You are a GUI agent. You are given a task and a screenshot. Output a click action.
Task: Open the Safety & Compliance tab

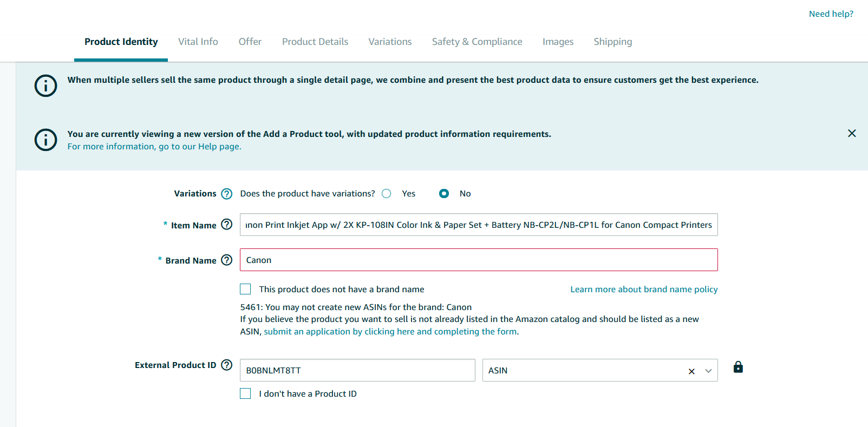click(x=477, y=42)
